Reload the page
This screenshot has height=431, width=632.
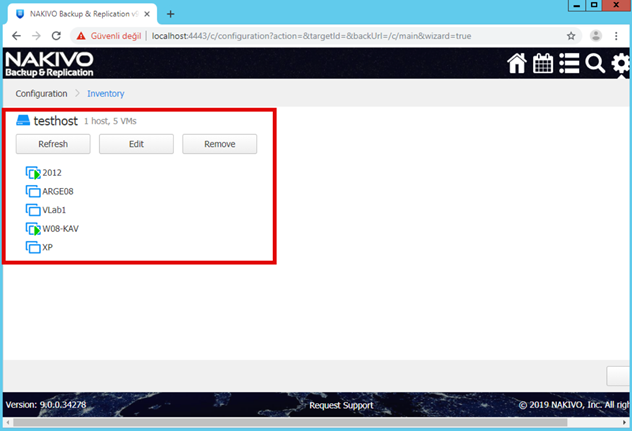56,36
